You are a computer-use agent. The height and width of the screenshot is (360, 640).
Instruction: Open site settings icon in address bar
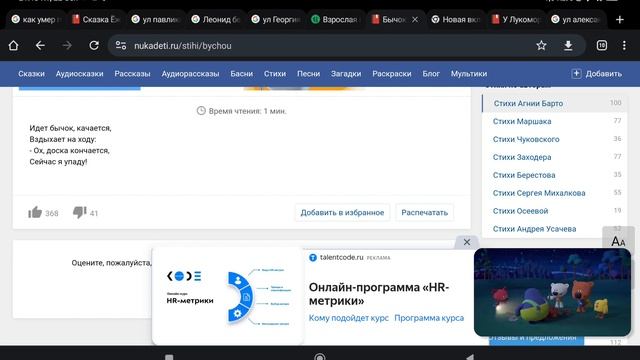coord(121,45)
